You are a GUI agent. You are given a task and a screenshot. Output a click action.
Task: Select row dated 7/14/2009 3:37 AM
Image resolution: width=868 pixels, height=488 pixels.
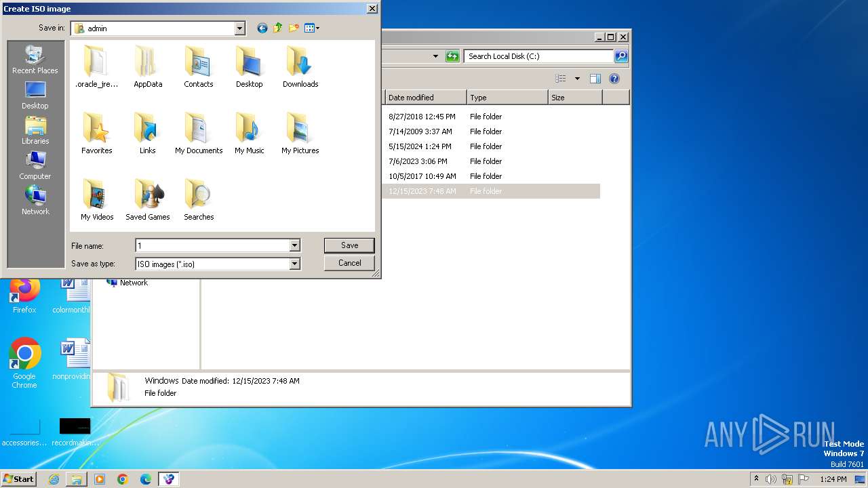(492, 131)
